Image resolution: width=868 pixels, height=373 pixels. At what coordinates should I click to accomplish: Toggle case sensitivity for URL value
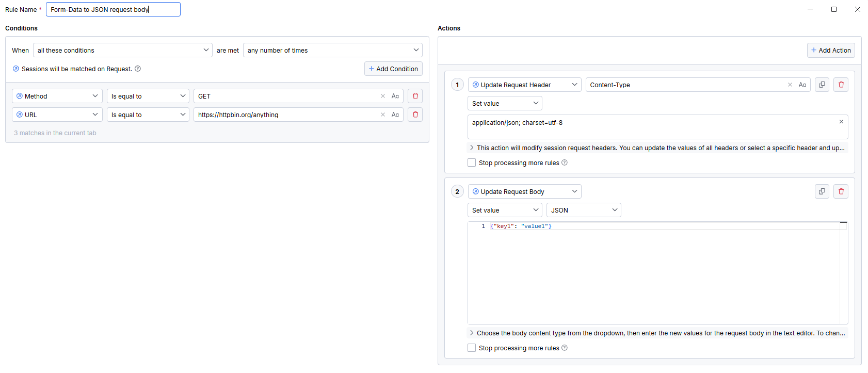click(395, 115)
